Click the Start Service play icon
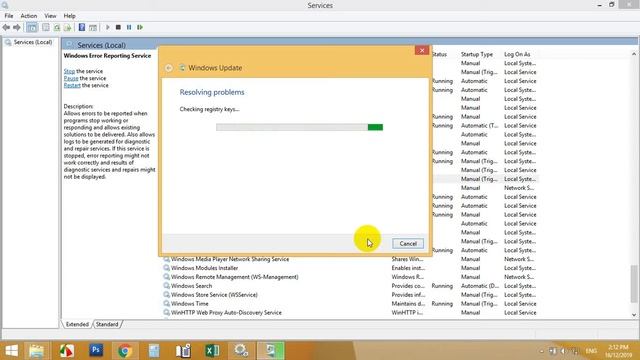640x360 pixels. (108, 27)
